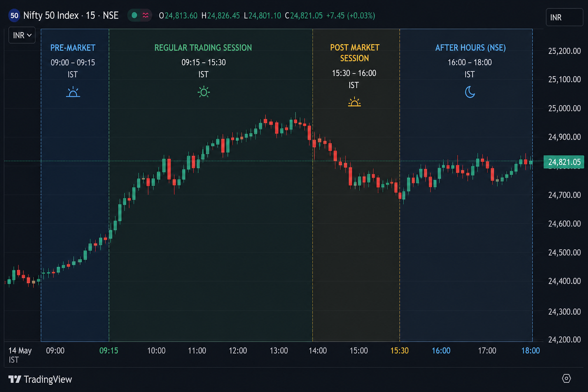Click the 10:00 time axis label
Screen dimensions: 588x392
[156, 351]
